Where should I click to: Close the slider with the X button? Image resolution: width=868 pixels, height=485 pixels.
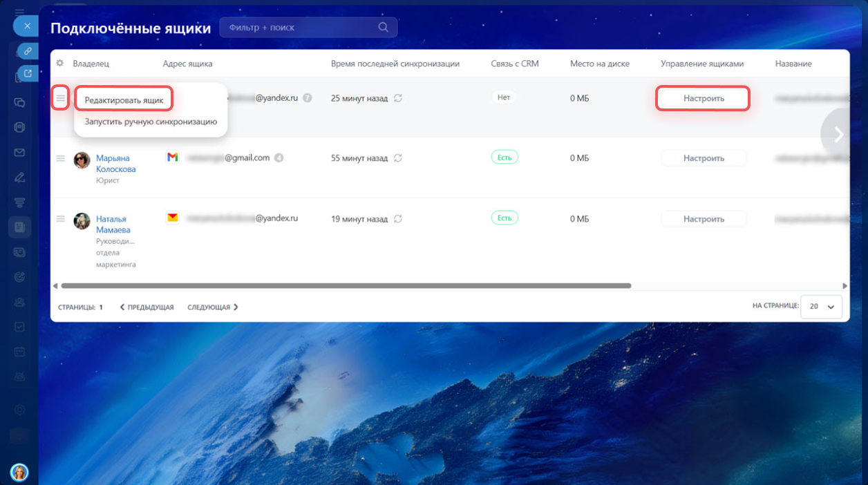(27, 26)
